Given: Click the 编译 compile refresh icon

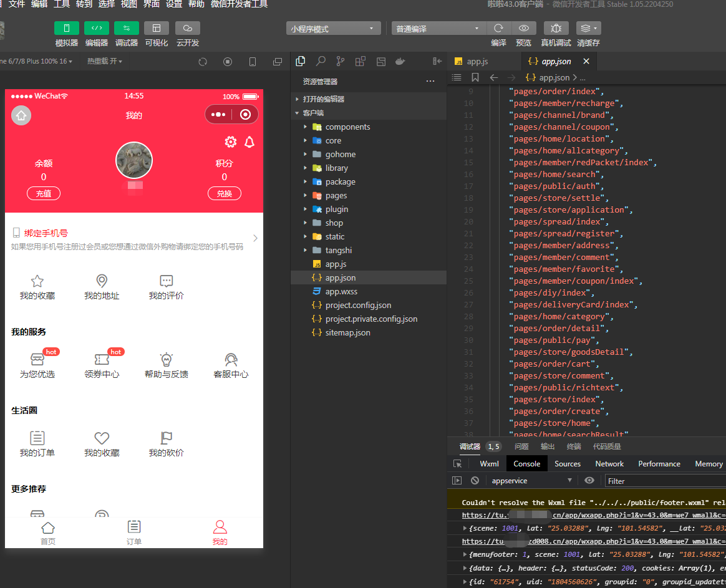Looking at the screenshot, I should coord(499,28).
